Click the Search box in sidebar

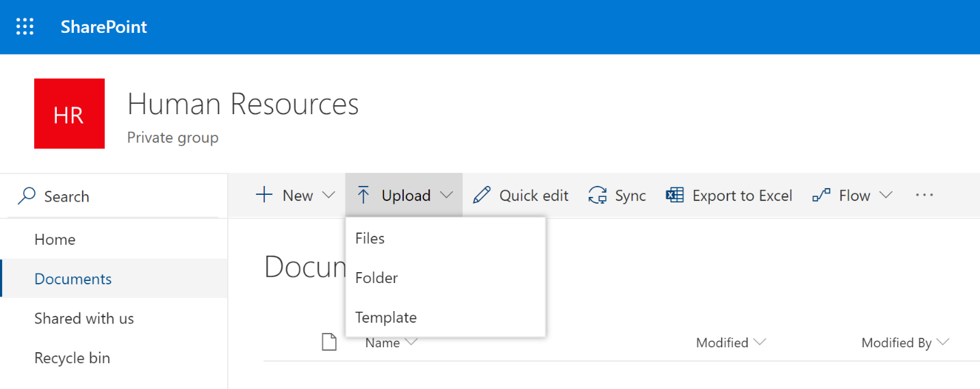coord(114,196)
